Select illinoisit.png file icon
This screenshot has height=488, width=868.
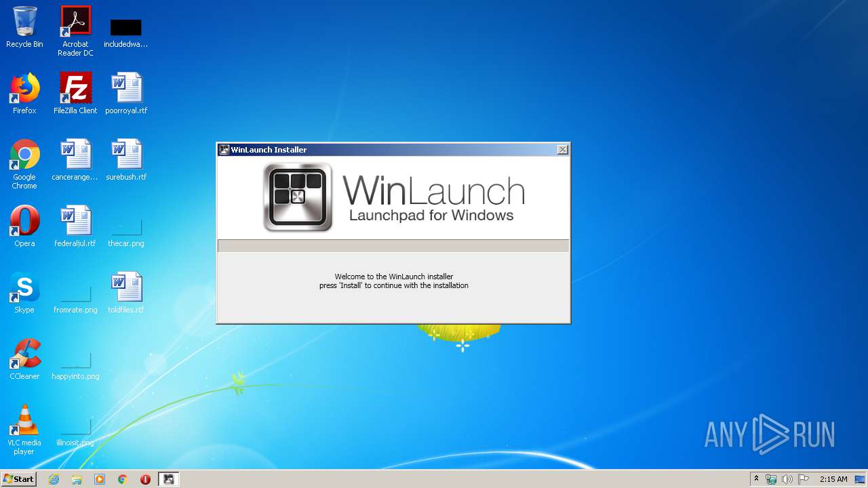pos(75,432)
